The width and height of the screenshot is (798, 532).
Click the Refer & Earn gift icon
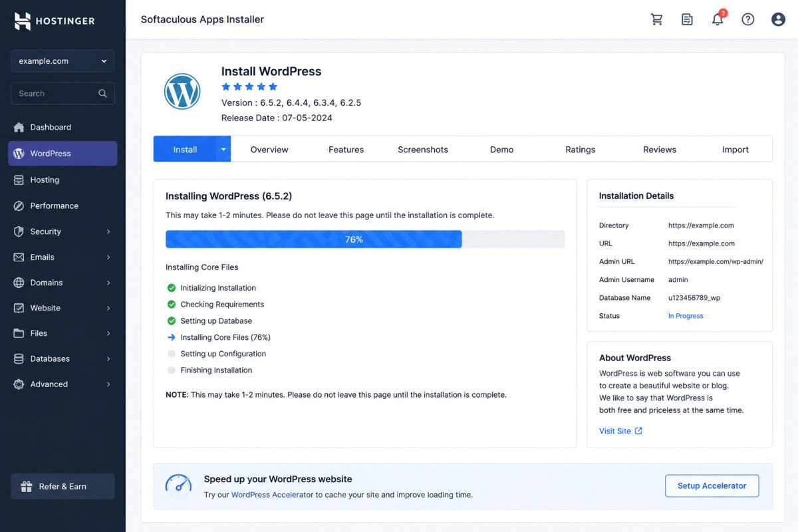coord(27,486)
